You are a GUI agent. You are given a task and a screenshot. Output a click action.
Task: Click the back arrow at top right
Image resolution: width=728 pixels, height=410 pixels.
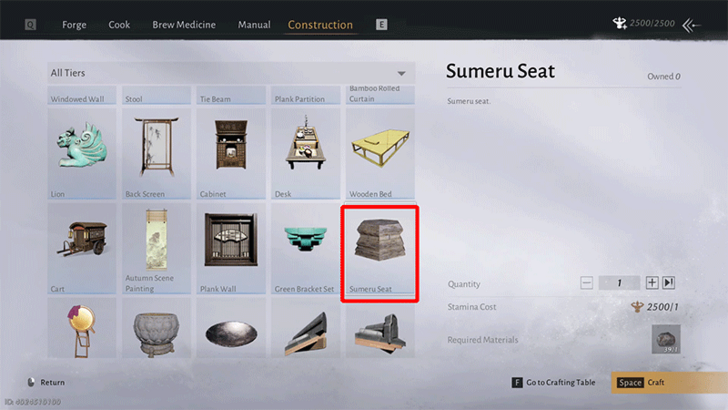[x=691, y=25]
